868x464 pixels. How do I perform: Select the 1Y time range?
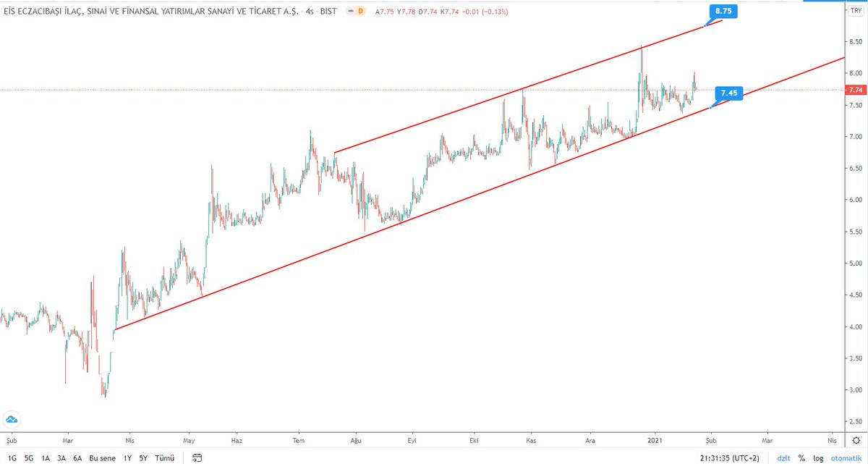127,458
